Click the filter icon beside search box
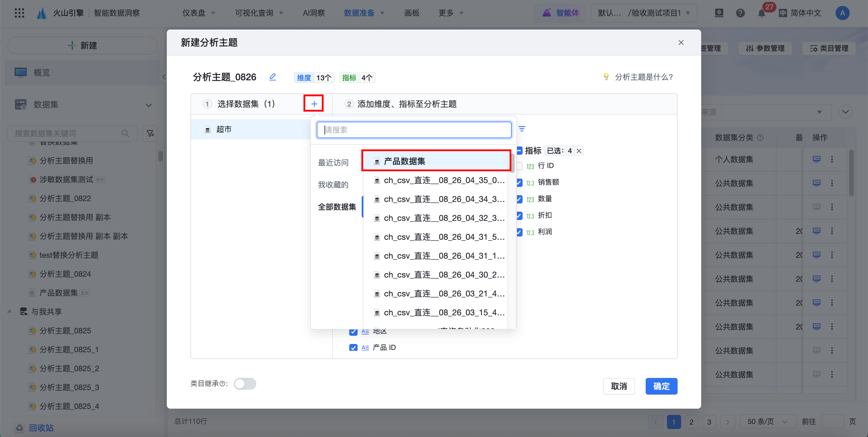868x437 pixels. (522, 129)
